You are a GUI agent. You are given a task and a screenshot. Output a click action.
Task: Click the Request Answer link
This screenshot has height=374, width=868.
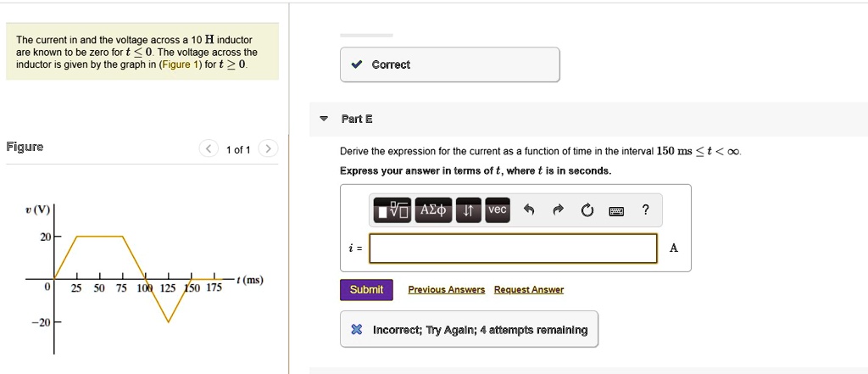coord(529,290)
